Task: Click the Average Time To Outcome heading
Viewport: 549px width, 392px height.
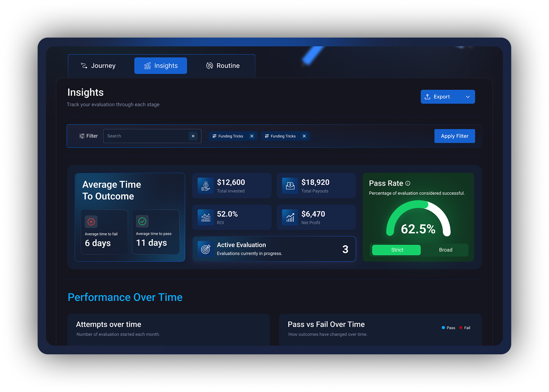Action: (x=112, y=190)
